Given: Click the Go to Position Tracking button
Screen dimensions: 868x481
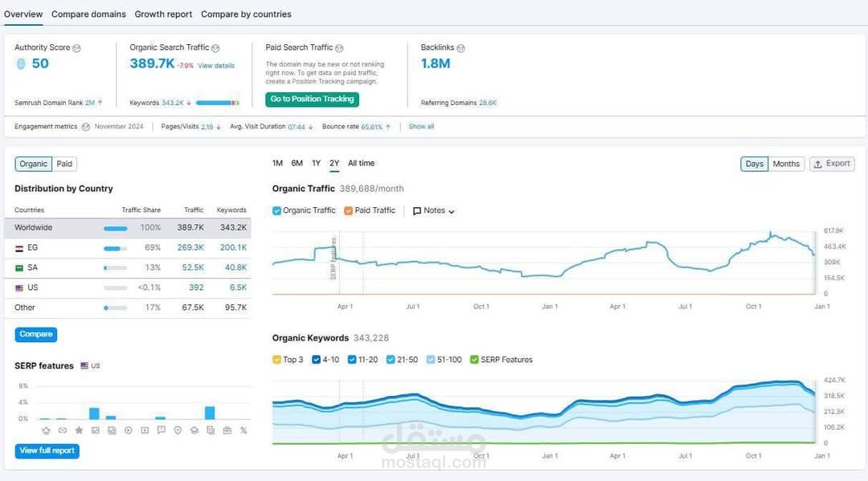Looking at the screenshot, I should tap(312, 100).
